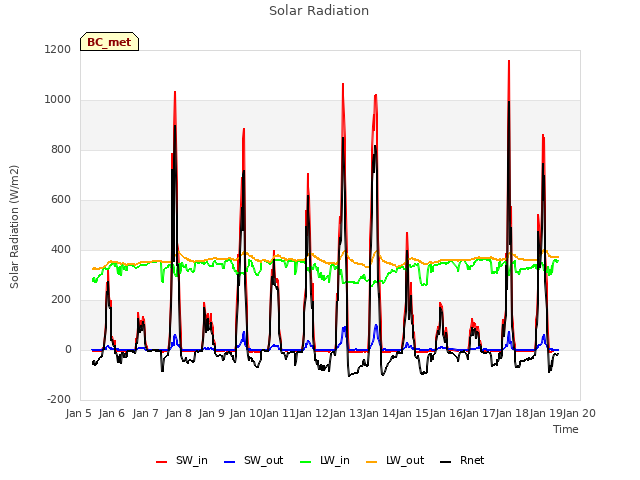This screenshot has height=480, width=640.
Task: Click the Rnet legend entry
Action: [x=462, y=460]
